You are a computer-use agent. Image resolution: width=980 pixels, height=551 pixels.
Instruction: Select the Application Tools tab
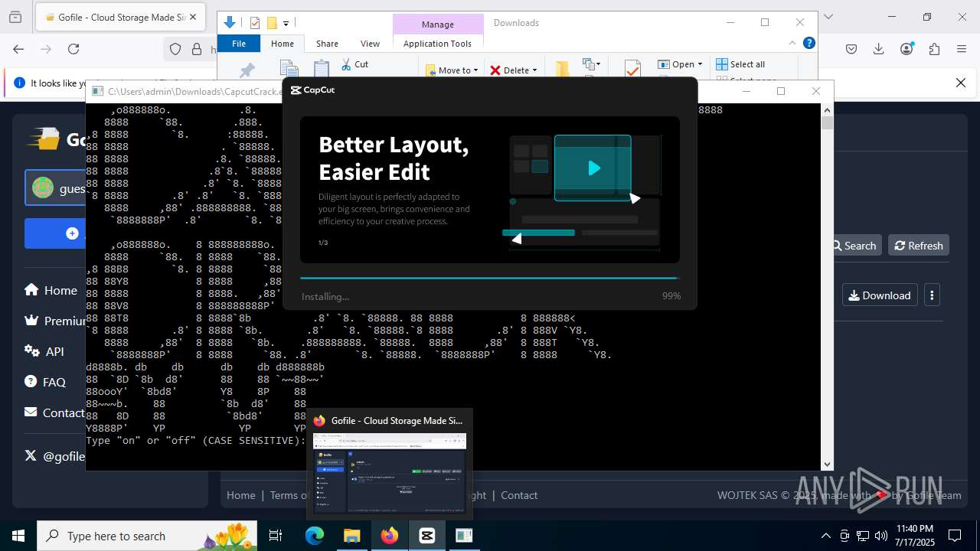click(x=437, y=44)
